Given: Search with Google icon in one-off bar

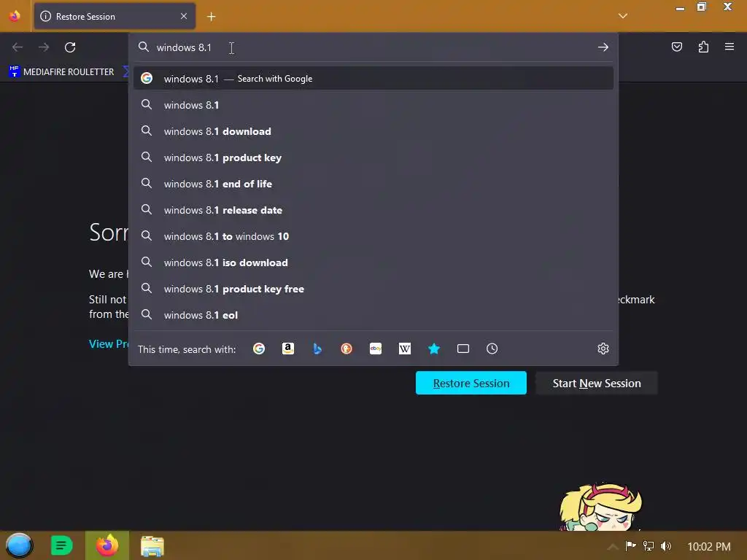Looking at the screenshot, I should pos(259,349).
